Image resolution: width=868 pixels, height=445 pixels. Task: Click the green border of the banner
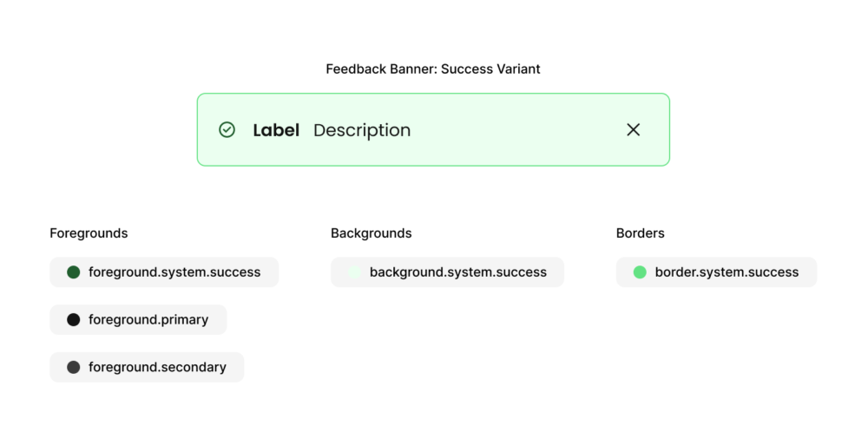pyautogui.click(x=433, y=94)
